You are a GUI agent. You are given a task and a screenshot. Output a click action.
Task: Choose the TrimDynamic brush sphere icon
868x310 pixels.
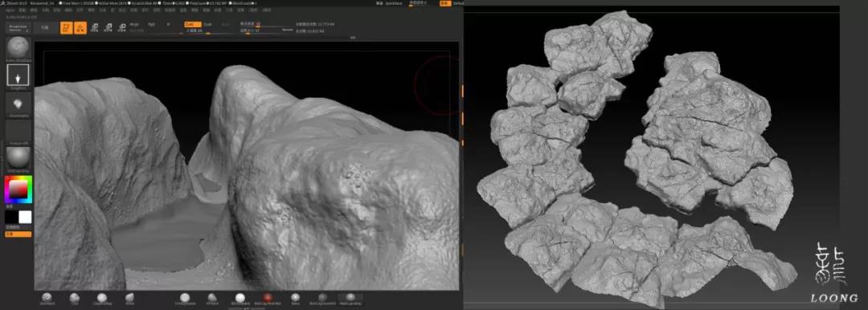click(x=185, y=298)
